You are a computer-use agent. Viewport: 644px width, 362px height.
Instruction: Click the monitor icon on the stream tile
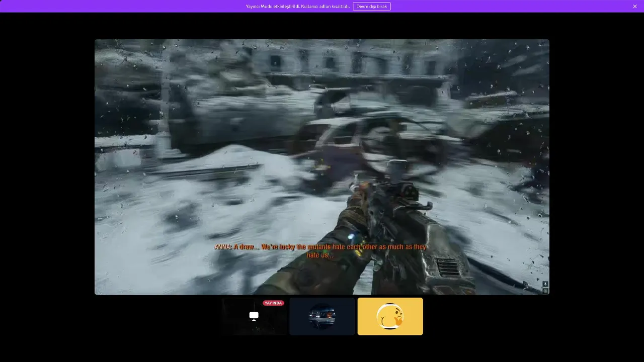click(x=254, y=316)
